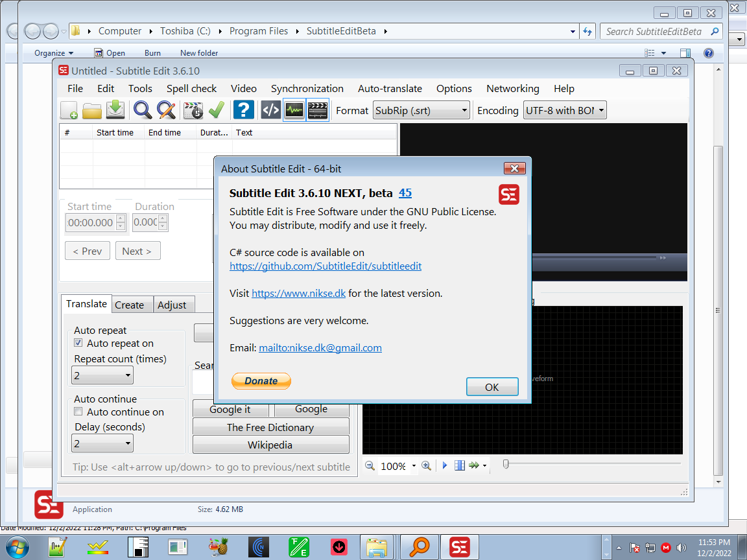Screen dimensions: 747x560
Task: Click the center waveform icon next to play
Action: click(460, 466)
